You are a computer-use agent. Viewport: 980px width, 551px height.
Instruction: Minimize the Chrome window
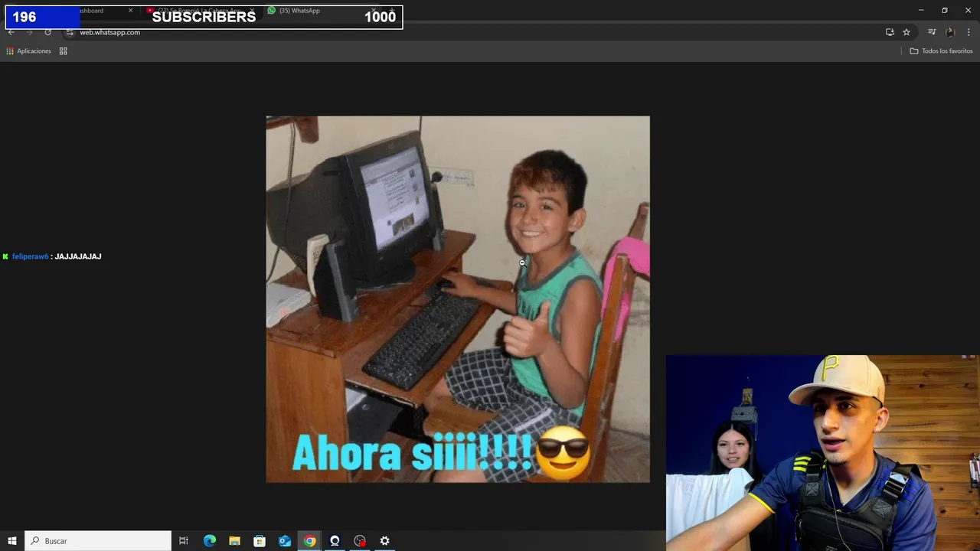click(921, 10)
